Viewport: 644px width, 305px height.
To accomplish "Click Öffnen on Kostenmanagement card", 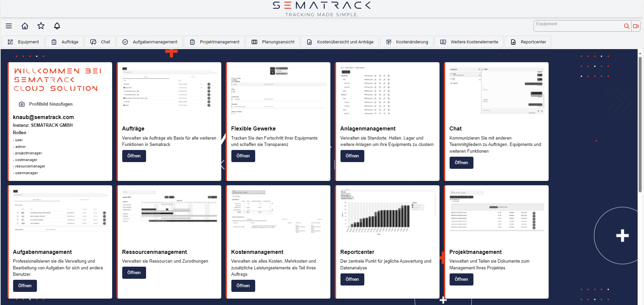I will pos(243,286).
